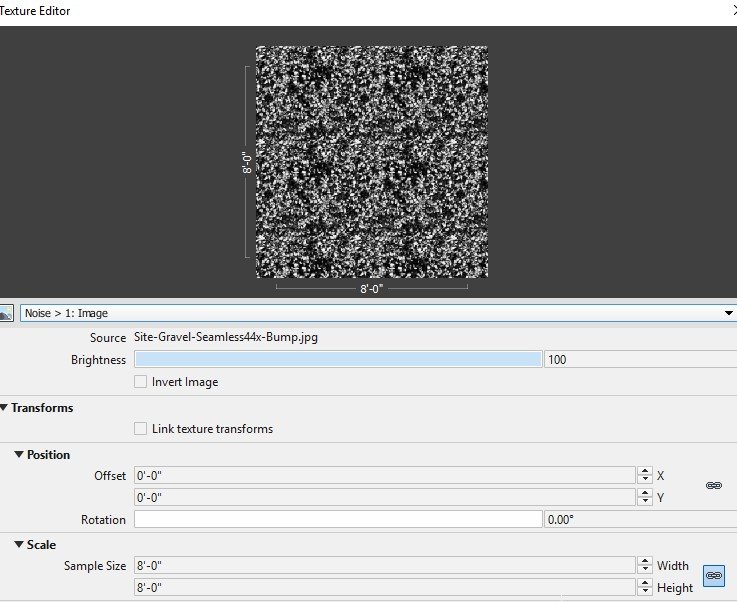
Task: Click the Rotation angle value field
Action: click(638, 520)
